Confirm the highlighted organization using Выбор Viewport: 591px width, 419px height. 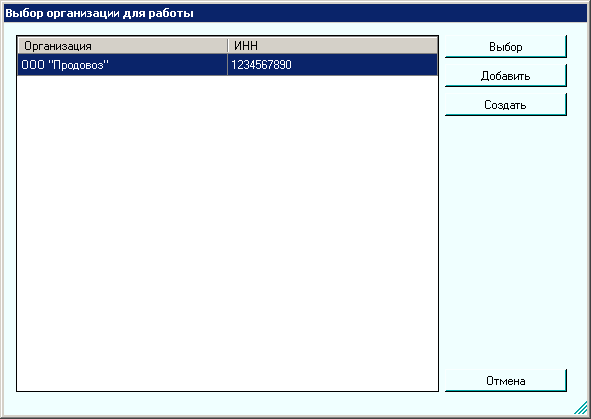click(505, 46)
